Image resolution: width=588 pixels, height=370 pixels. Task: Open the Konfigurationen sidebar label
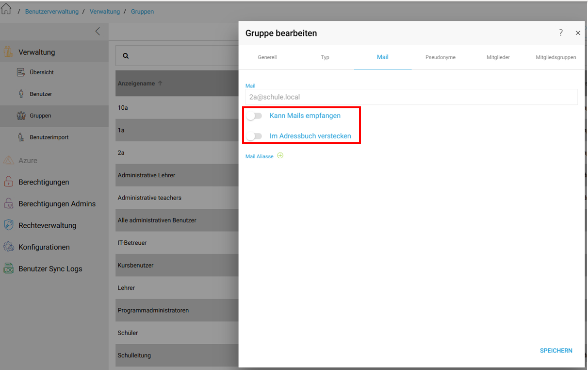(x=44, y=247)
